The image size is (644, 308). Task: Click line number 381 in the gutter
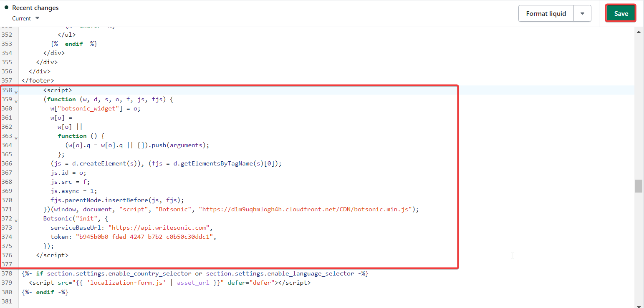tap(7, 301)
